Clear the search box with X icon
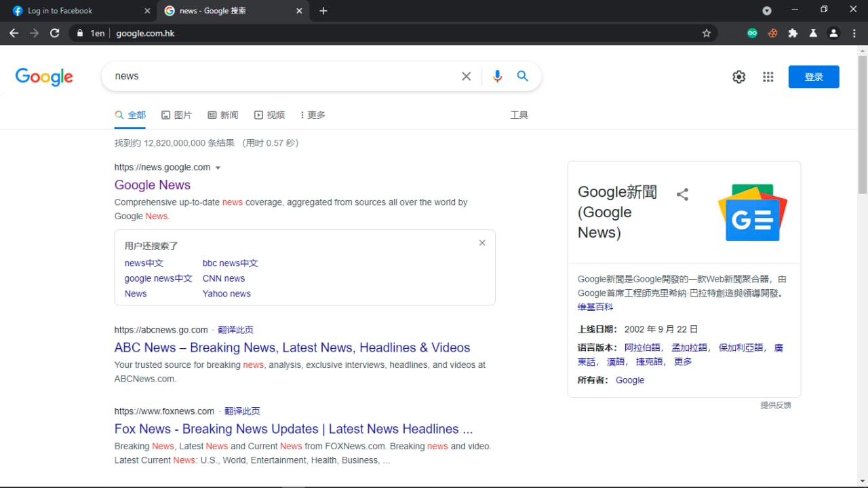This screenshot has height=488, width=868. (466, 76)
